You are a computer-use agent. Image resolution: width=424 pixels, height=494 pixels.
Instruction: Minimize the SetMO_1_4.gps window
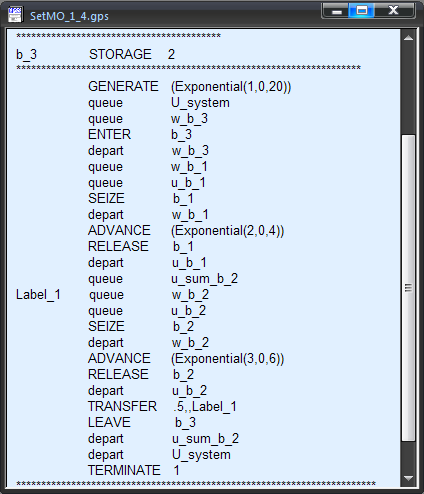[x=336, y=11]
